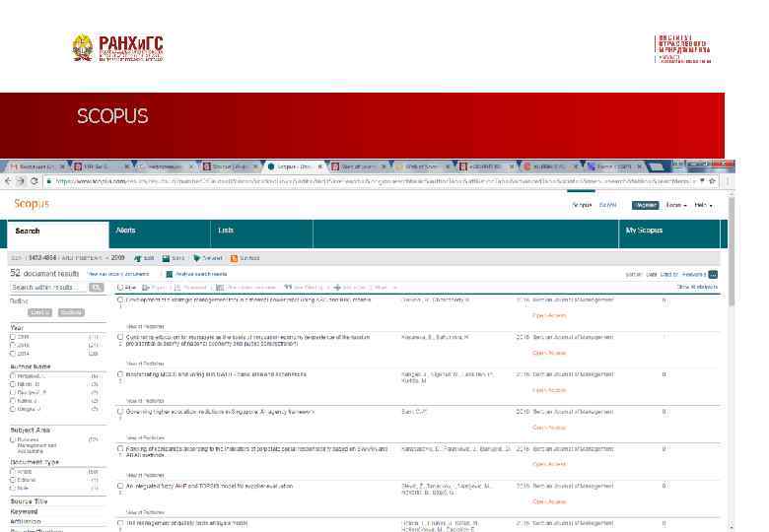Reload the Scopus page
Screen dimensions: 769x532
34,181
